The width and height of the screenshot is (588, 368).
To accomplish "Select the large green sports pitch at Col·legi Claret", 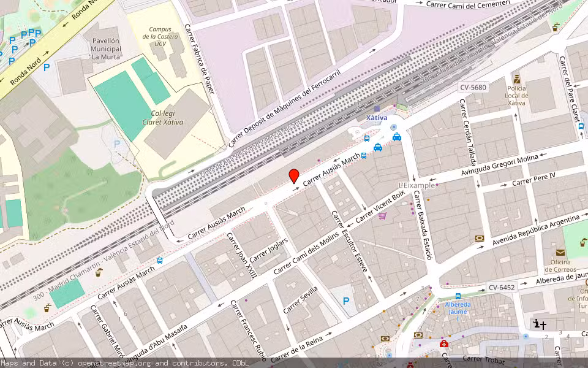I will [123, 106].
